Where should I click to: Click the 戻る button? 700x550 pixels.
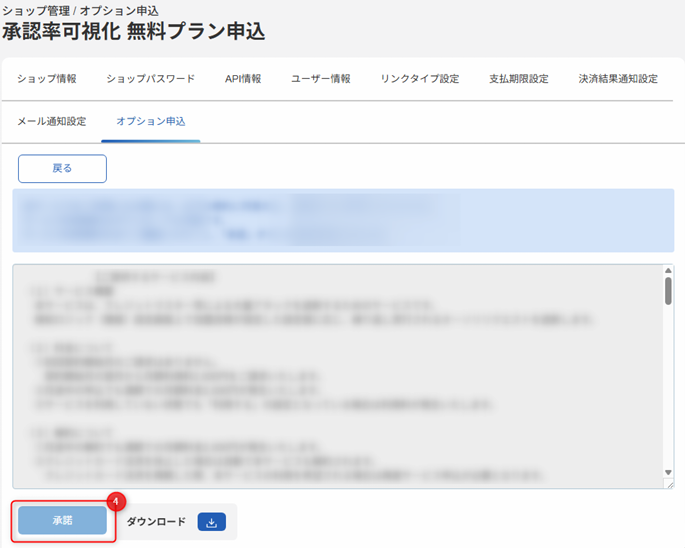[62, 169]
